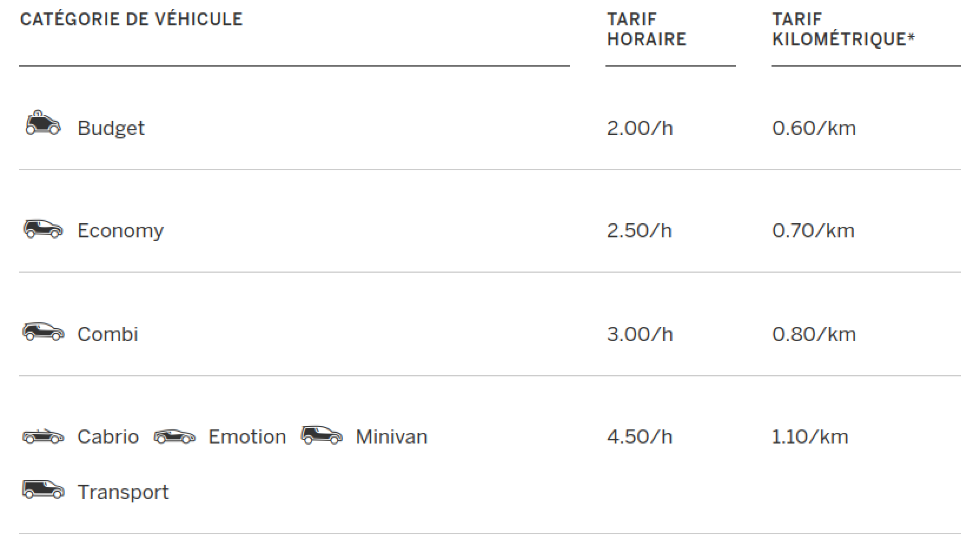Click the 3.00/h Combi hourly rate
The image size is (980, 546).
coord(640,334)
